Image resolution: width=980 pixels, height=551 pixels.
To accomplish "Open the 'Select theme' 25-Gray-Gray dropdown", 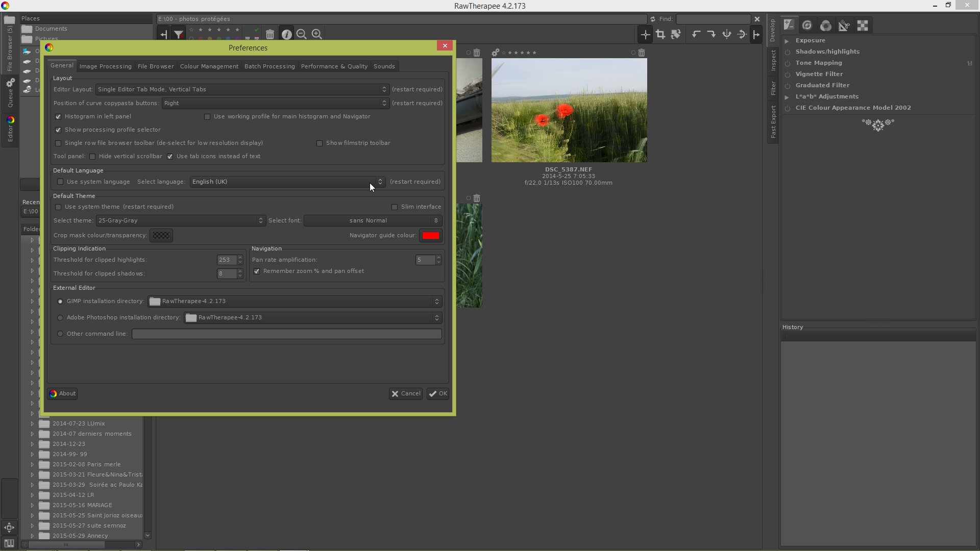I will pos(181,221).
